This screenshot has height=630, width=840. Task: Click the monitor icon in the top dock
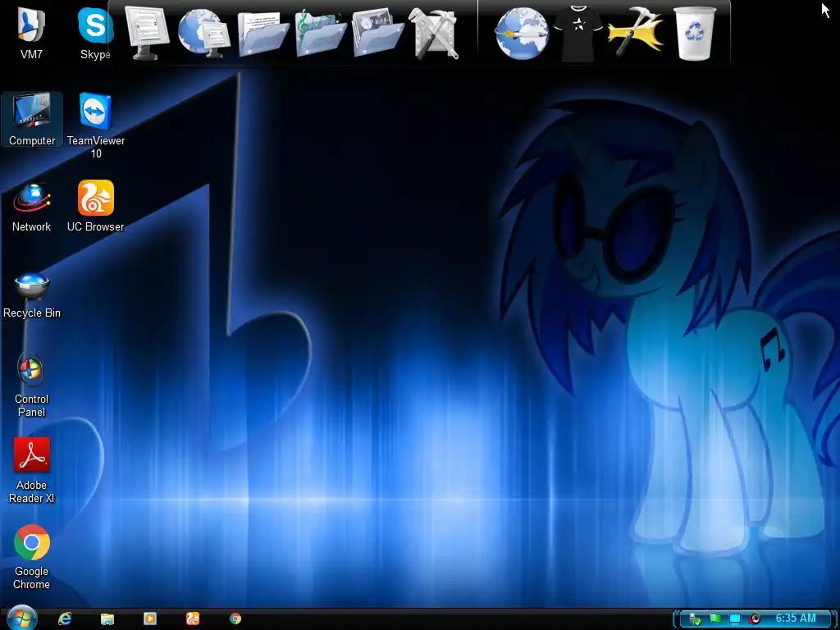(147, 33)
